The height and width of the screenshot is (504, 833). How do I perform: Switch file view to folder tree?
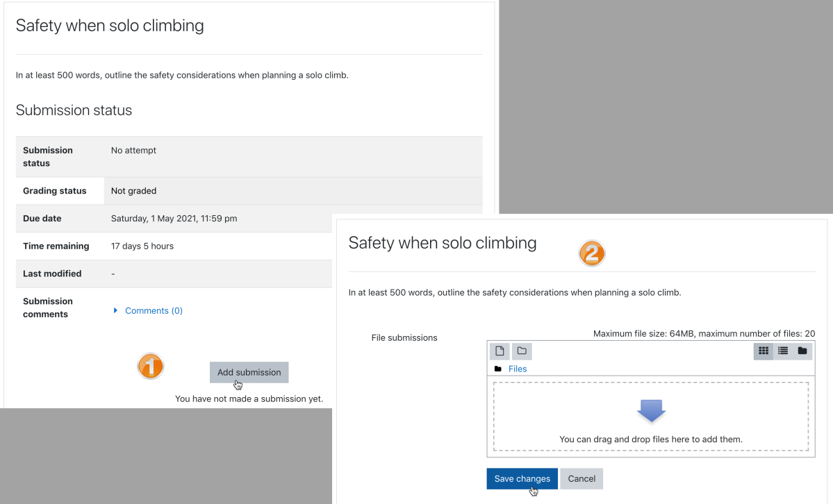(802, 351)
